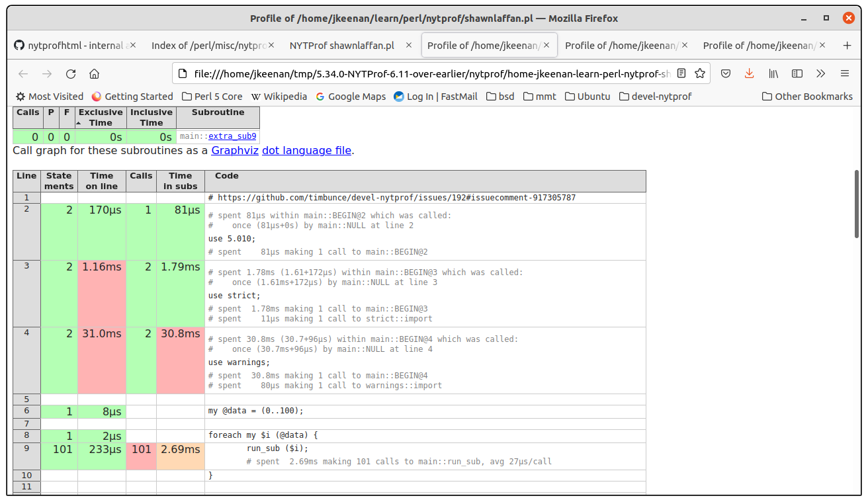Open the Downloads panel
Image resolution: width=868 pixels, height=502 pixels.
[749, 73]
